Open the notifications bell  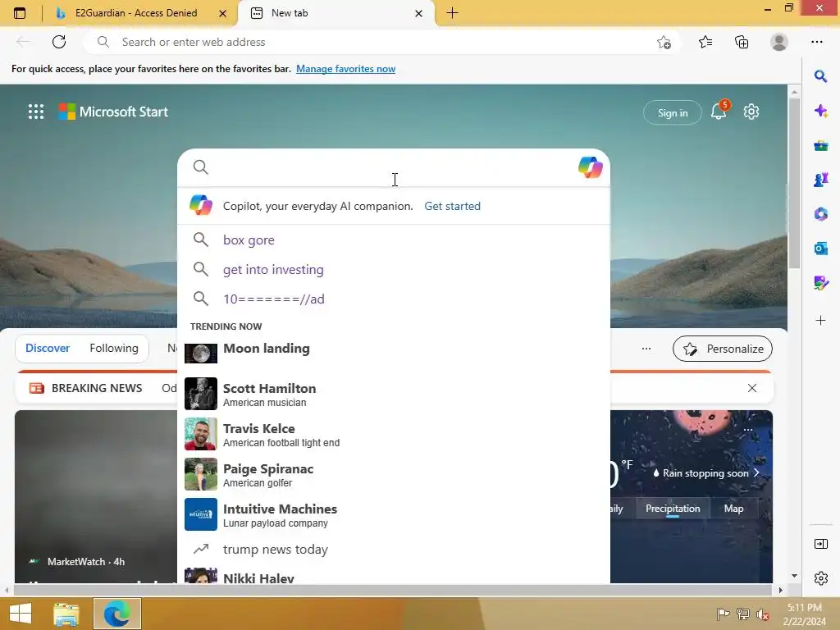[719, 112]
